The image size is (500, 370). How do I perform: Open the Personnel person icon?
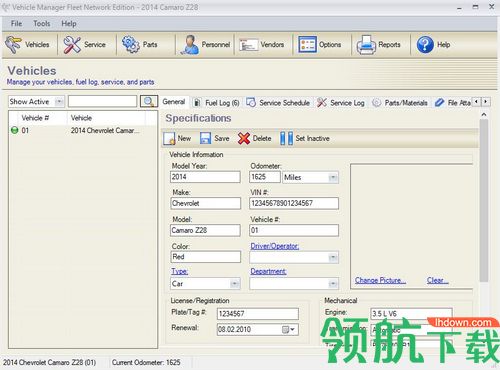coord(189,44)
